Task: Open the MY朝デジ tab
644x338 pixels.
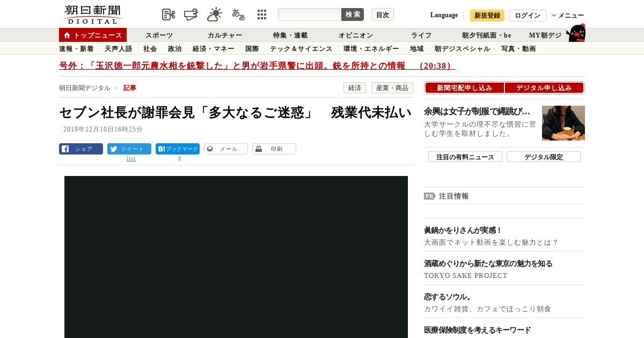Action: [545, 35]
